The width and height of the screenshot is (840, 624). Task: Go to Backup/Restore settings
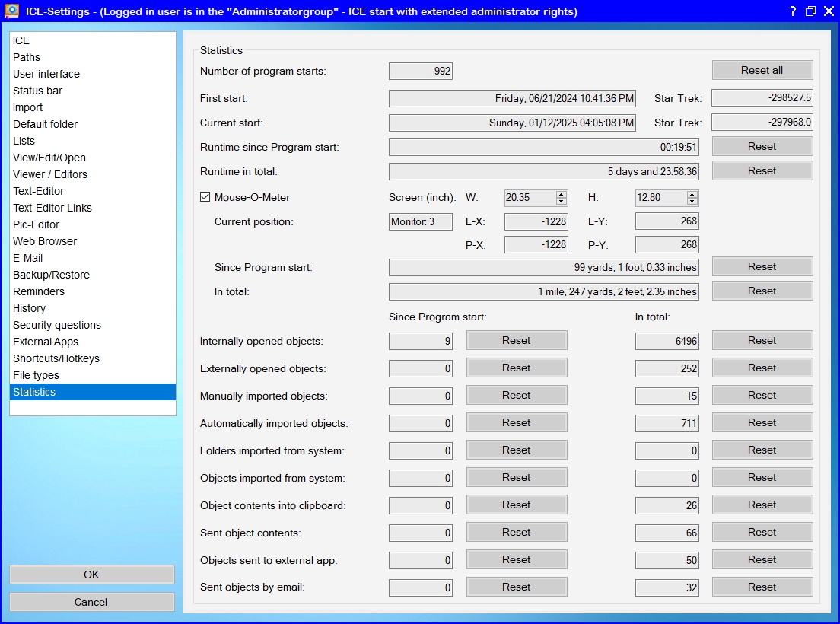coord(51,275)
